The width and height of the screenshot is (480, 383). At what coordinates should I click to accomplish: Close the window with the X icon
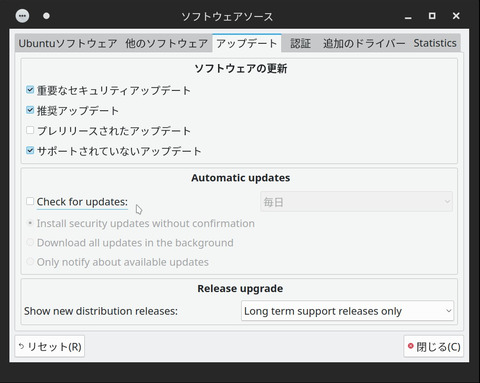point(456,16)
